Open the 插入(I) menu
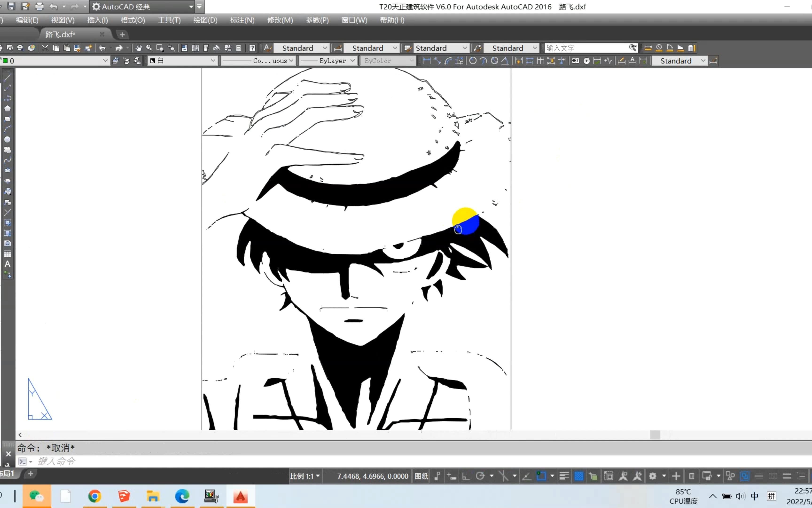The height and width of the screenshot is (508, 812). click(x=98, y=20)
